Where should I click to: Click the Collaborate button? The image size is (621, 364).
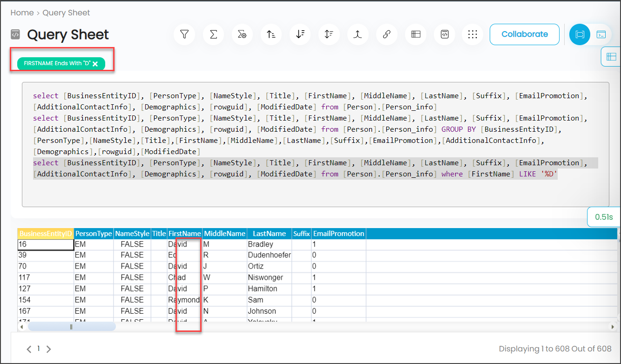click(525, 34)
